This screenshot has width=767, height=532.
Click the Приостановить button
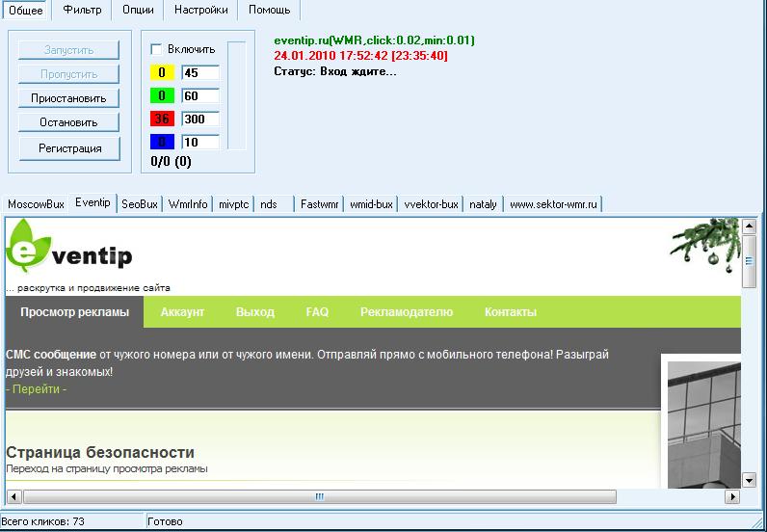(x=68, y=98)
